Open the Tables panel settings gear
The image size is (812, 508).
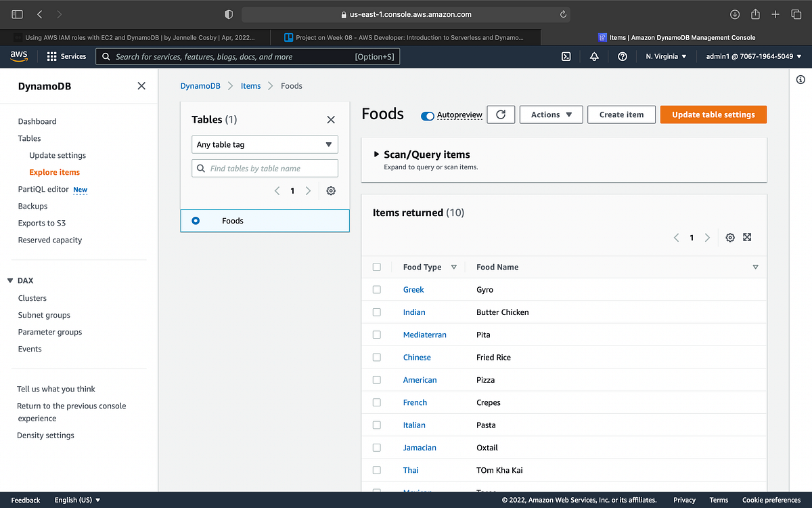coord(331,190)
